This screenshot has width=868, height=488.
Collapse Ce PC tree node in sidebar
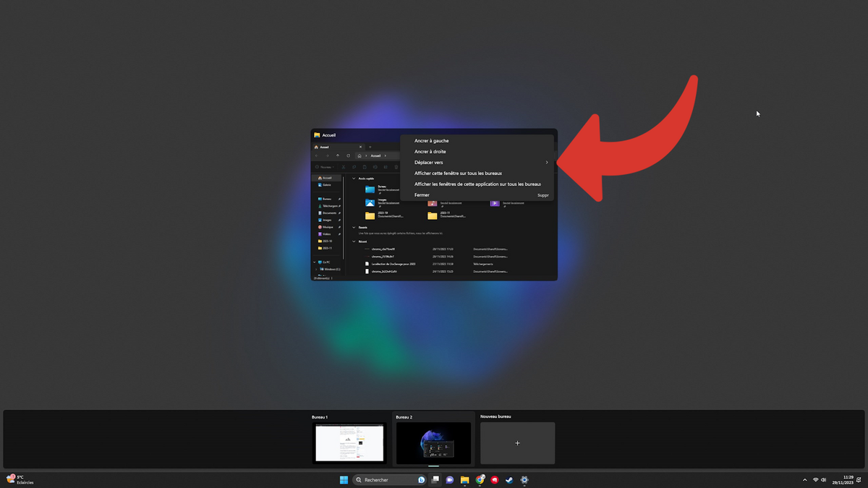click(315, 262)
